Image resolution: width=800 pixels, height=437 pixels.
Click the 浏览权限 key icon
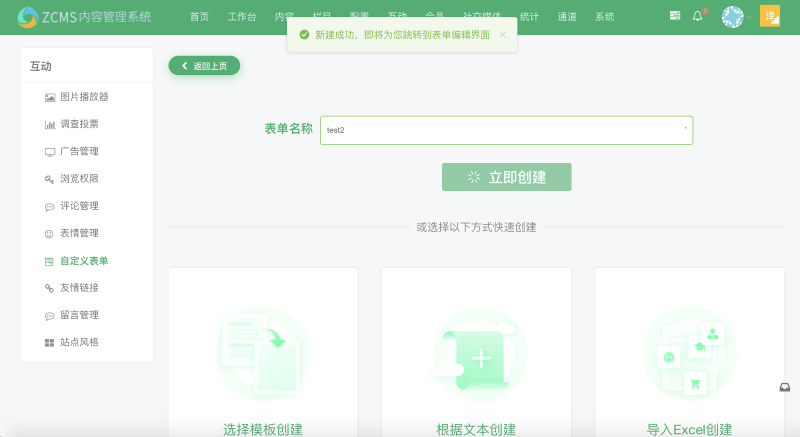(49, 179)
